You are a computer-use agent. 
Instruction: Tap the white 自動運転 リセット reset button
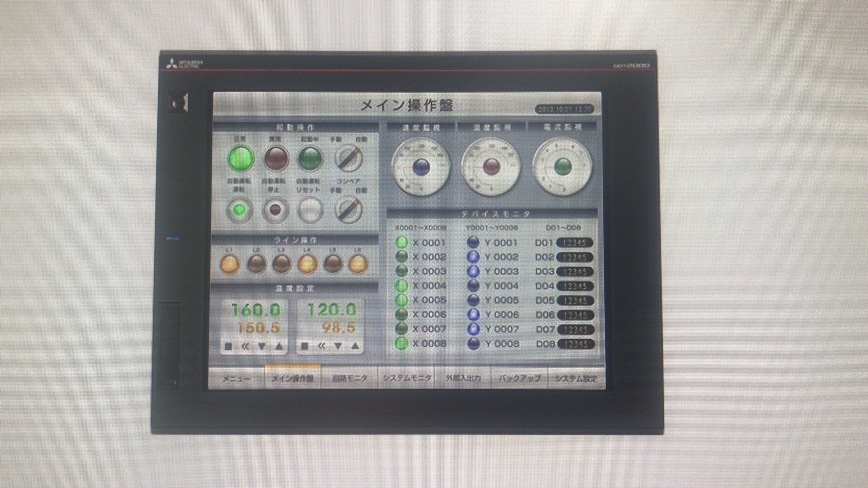tap(310, 209)
